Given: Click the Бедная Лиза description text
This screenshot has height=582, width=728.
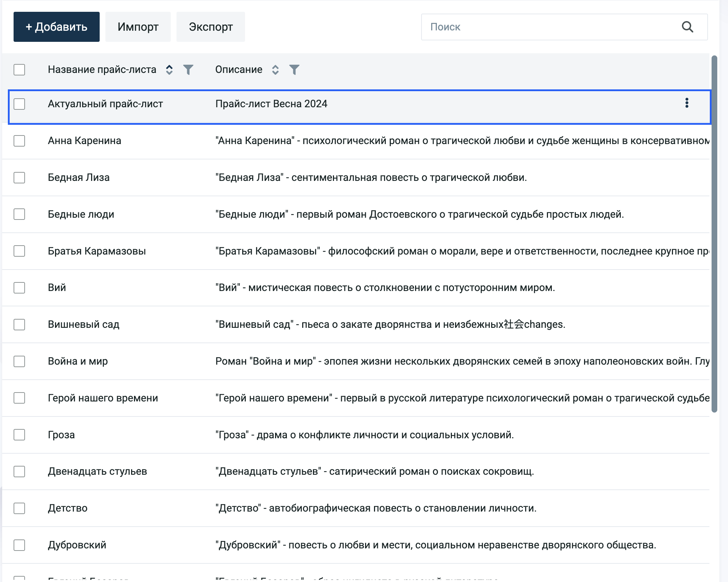Looking at the screenshot, I should pyautogui.click(x=371, y=177).
